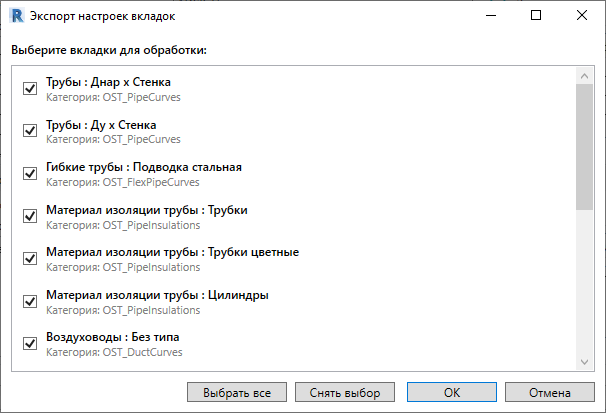Click the Revit logo icon in title bar
Image resolution: width=606 pixels, height=413 pixels.
(17, 16)
